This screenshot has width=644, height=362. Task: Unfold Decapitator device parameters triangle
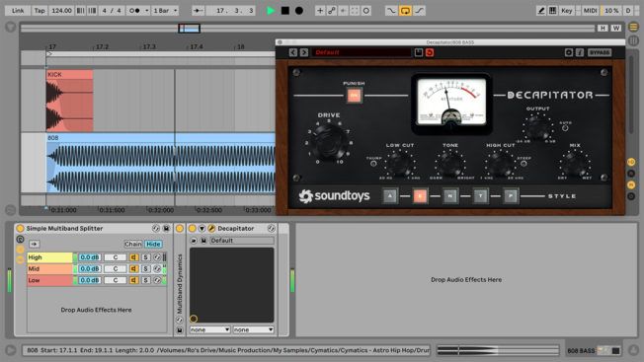pos(201,229)
